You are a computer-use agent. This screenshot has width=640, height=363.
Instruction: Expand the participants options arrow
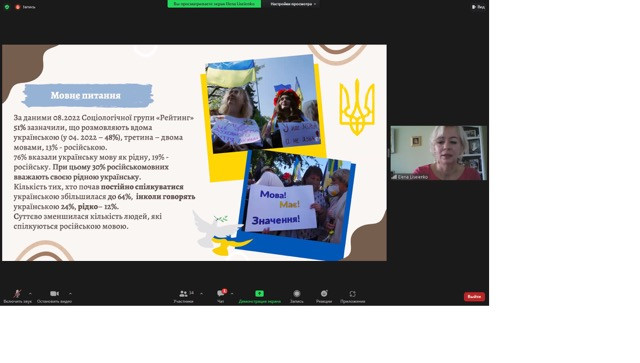[x=201, y=294]
